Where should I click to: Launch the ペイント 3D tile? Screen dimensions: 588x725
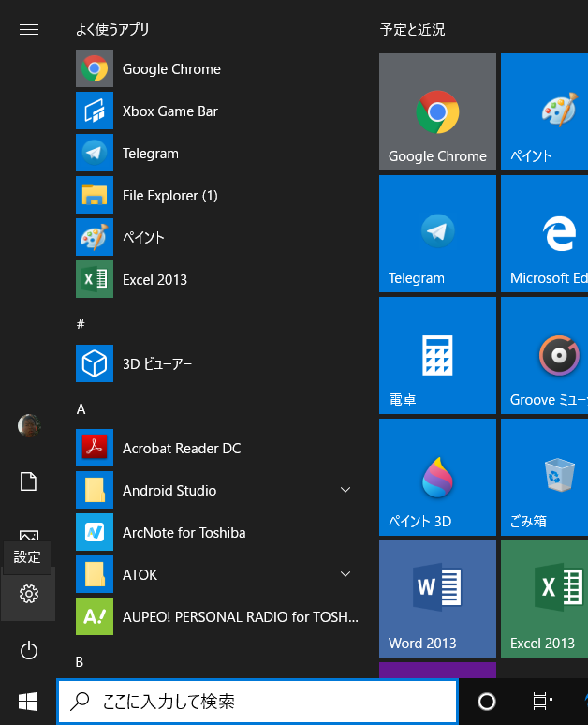437,477
